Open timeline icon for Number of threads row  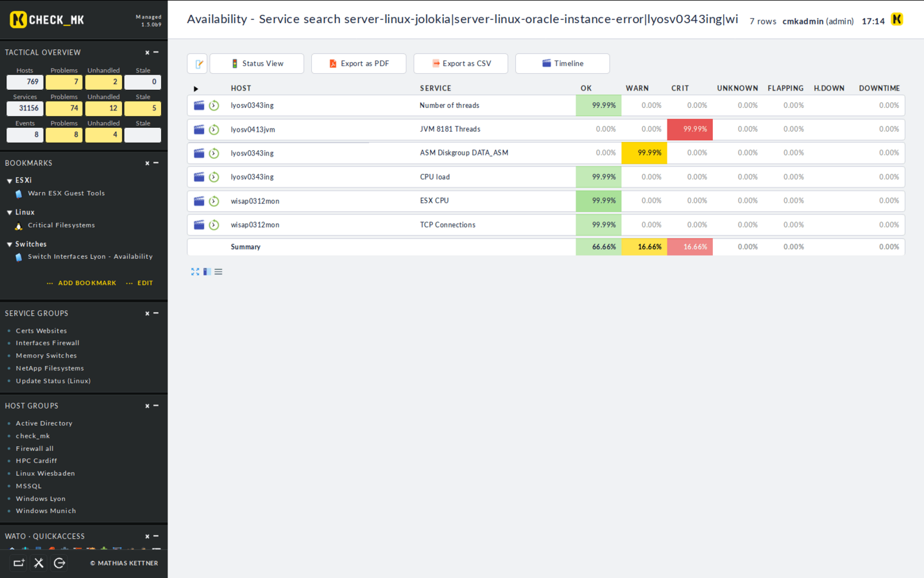pos(199,105)
